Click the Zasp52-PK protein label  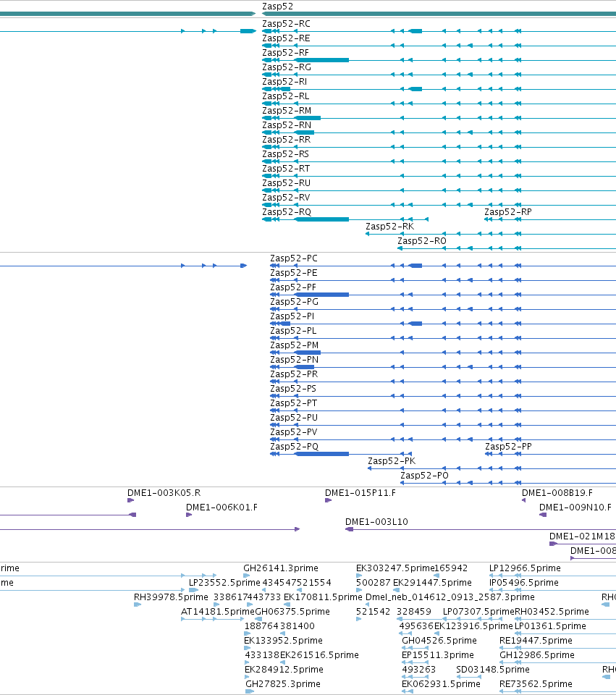392,461
